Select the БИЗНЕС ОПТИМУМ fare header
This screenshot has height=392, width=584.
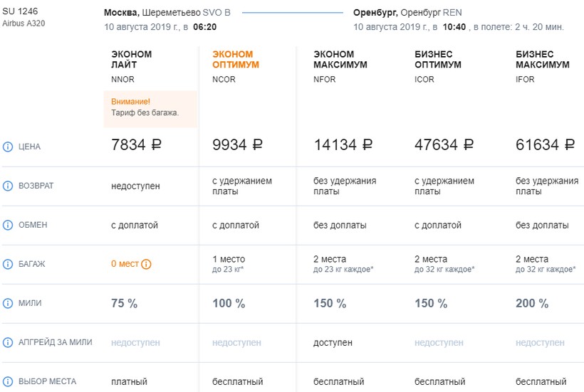click(438, 59)
